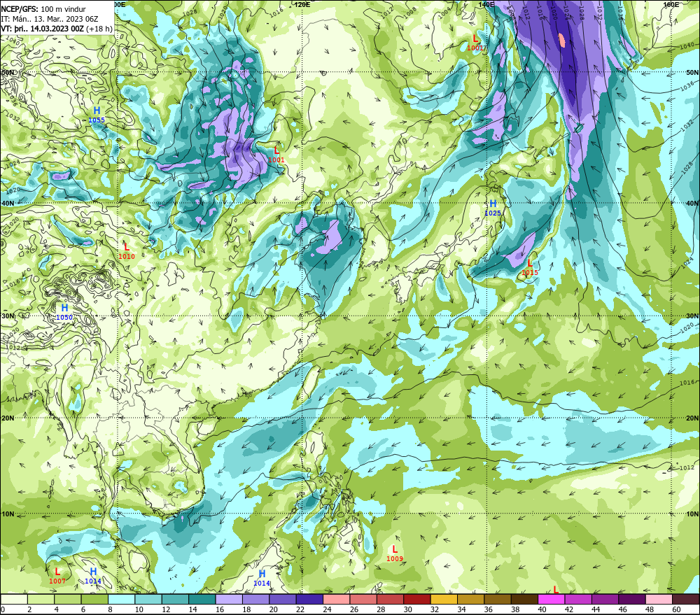Viewport: 700px width, 615px height.
Task: Select the pink 24–26 legend swatch
Action: [x=337, y=599]
